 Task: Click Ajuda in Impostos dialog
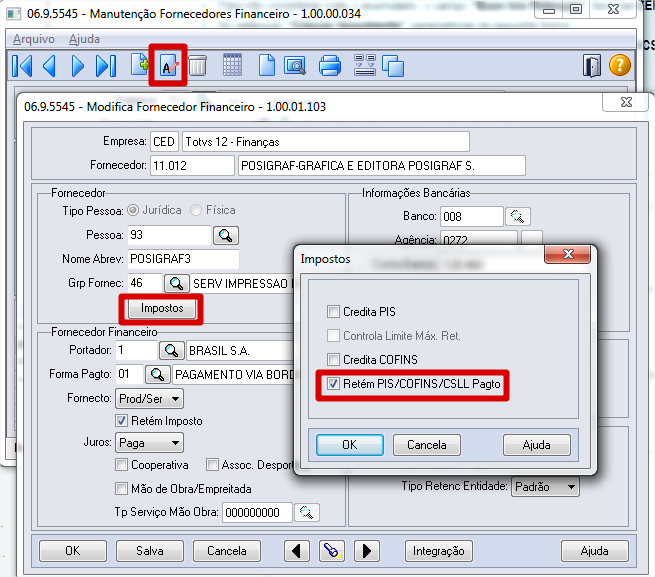(537, 445)
